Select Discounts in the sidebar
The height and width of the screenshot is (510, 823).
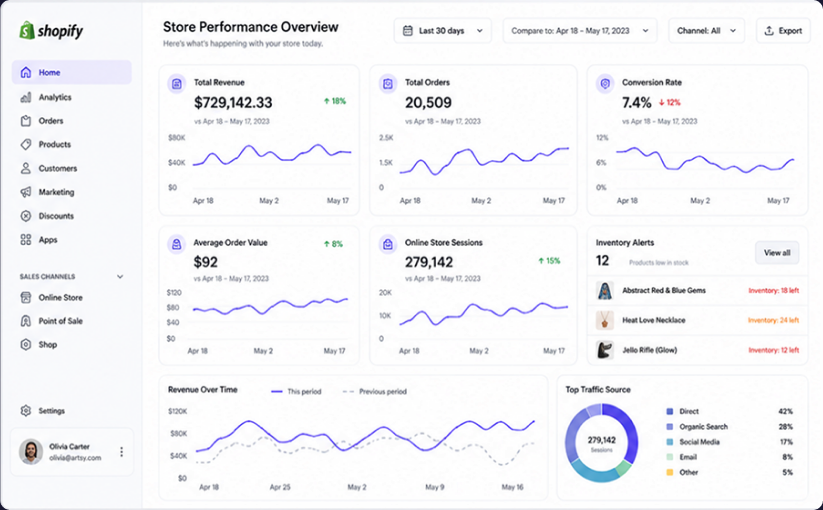[71, 216]
